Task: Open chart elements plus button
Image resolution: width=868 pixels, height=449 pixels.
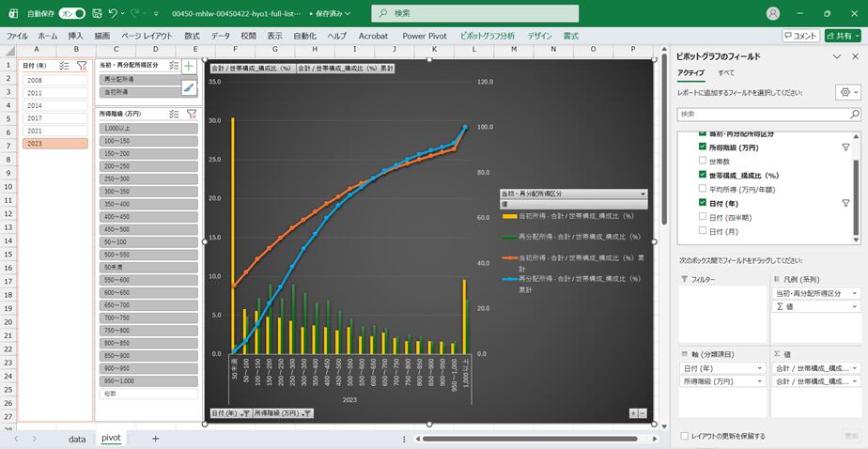Action: pyautogui.click(x=189, y=67)
